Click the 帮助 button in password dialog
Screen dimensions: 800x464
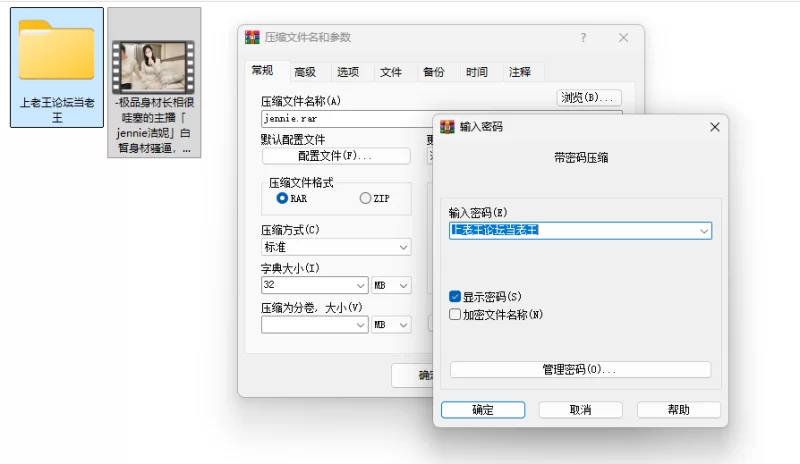(x=679, y=410)
